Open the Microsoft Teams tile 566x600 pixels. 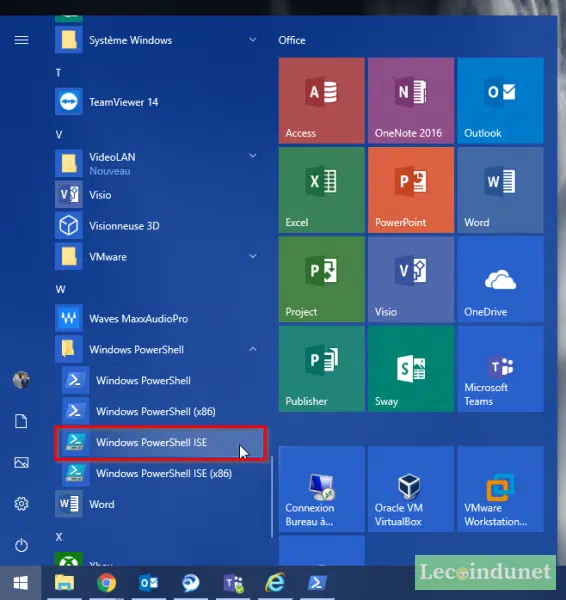501,369
